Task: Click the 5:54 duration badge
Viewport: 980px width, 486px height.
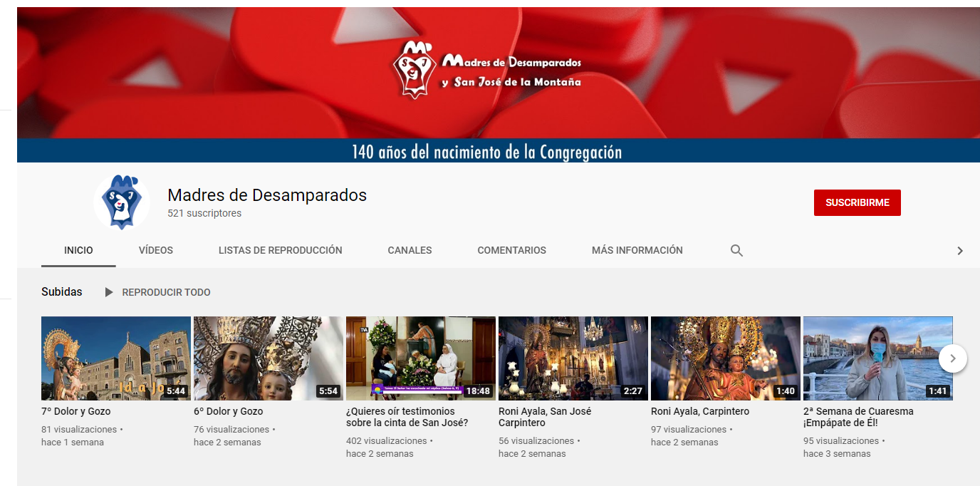Action: click(x=328, y=391)
